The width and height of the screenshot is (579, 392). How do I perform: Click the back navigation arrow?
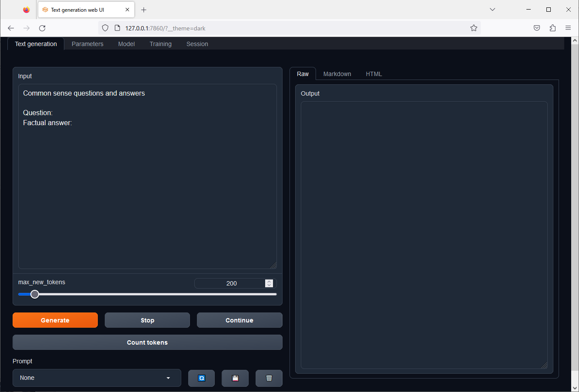(x=11, y=28)
